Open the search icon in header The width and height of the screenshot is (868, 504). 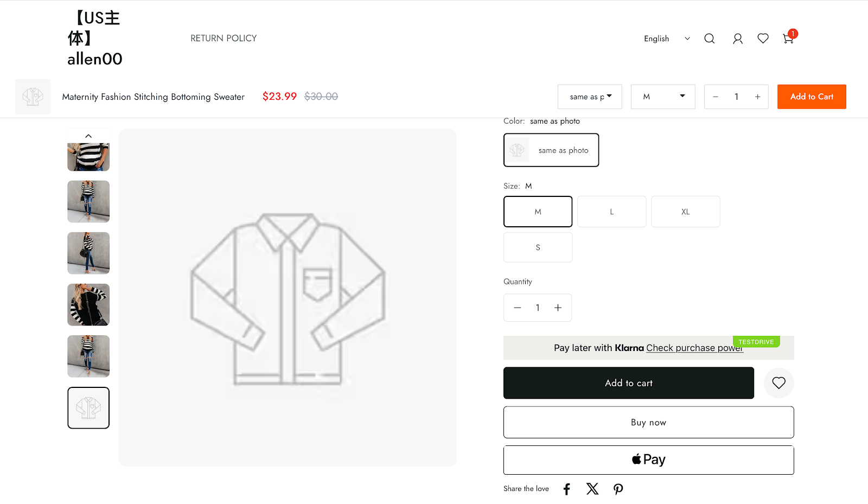(709, 39)
